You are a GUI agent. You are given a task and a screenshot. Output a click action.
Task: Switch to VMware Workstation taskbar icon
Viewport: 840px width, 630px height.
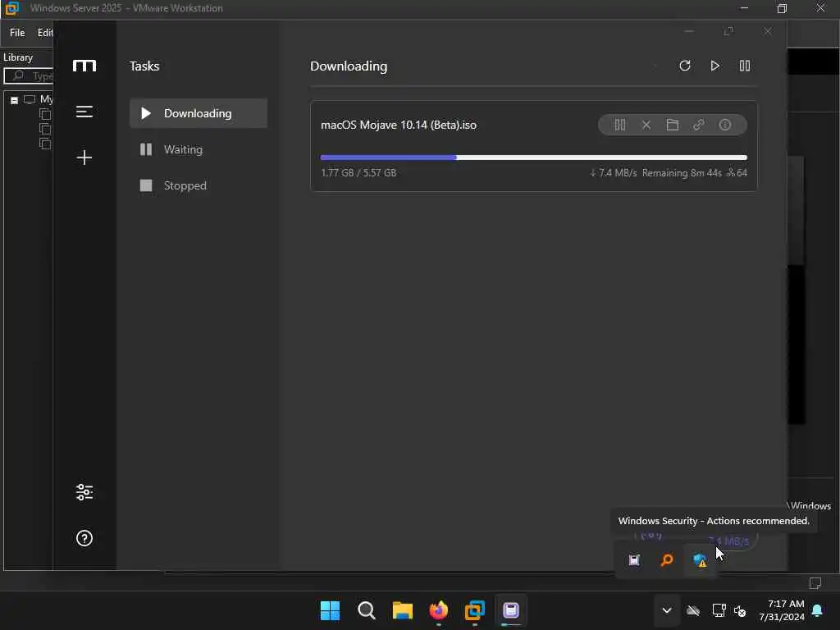click(x=475, y=610)
